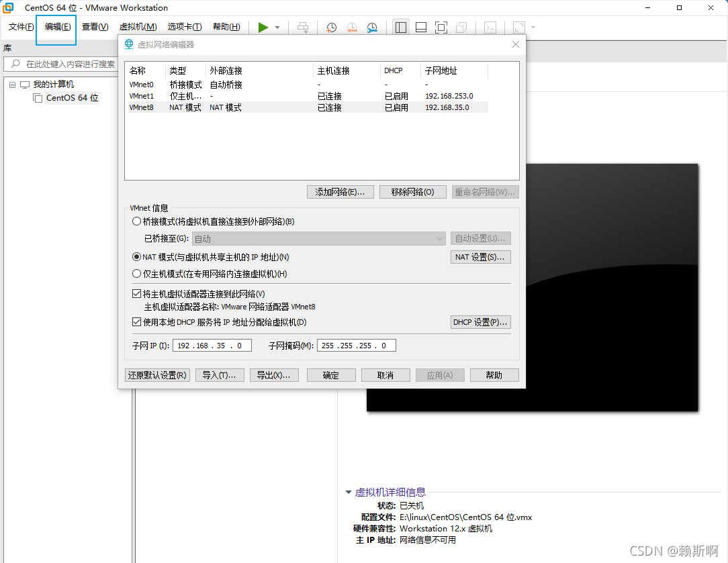The image size is (728, 563).
Task: Click the My Computer monitor icon
Action: (x=25, y=85)
